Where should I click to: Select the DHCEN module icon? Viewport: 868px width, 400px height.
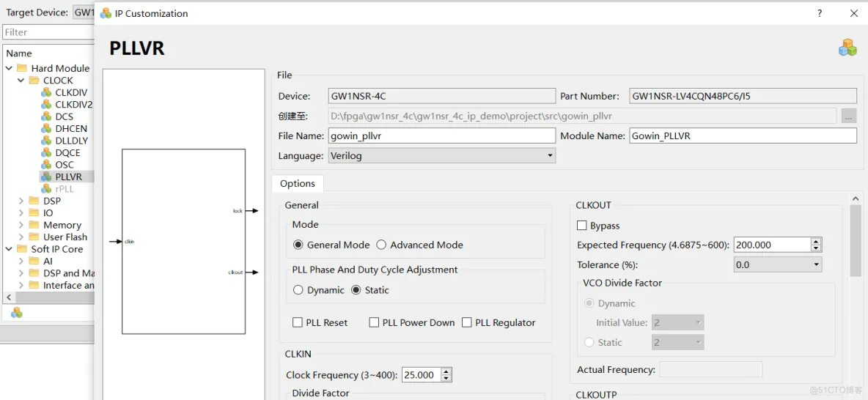tap(46, 128)
